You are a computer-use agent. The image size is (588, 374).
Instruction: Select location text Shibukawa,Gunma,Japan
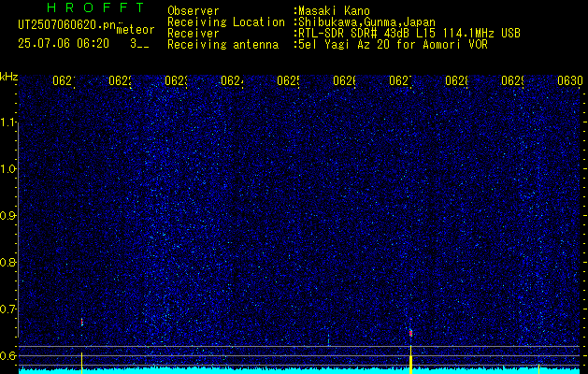[x=366, y=22]
